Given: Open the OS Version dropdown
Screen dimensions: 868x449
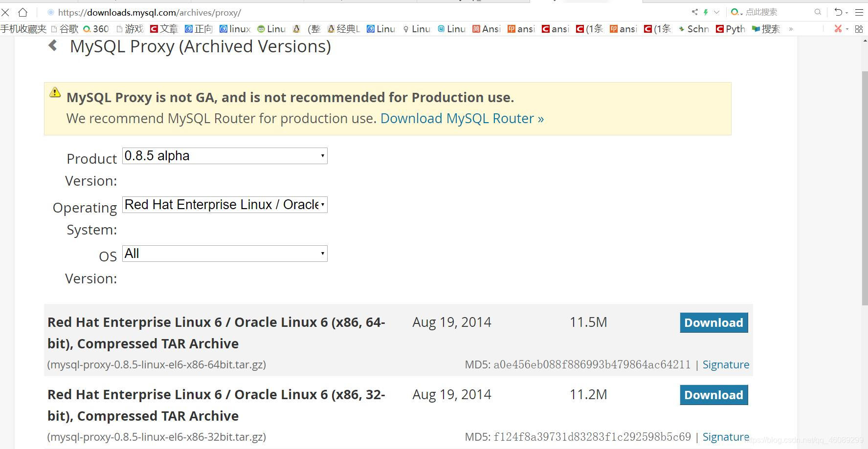Looking at the screenshot, I should click(224, 254).
